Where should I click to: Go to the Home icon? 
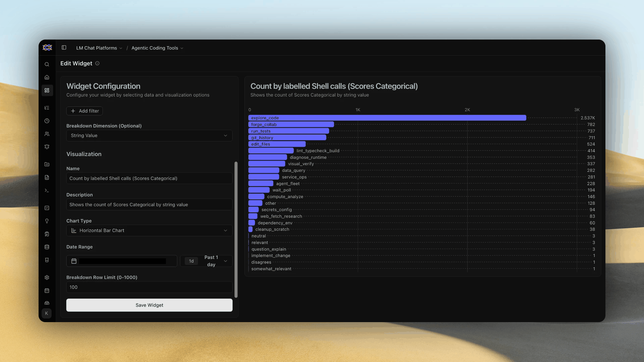(47, 77)
